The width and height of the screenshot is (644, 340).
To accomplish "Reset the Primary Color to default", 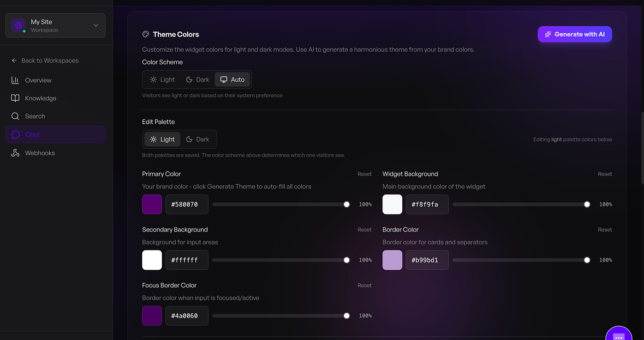I will tap(364, 174).
